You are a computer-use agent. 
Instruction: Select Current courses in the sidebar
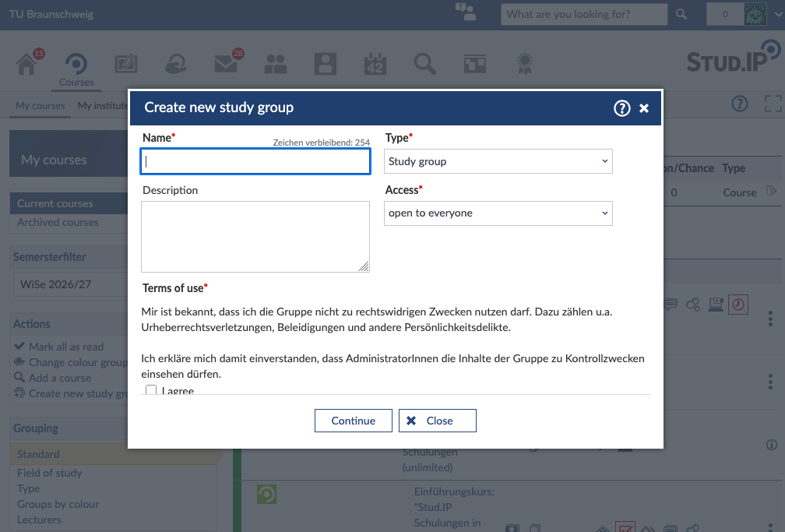[x=69, y=203]
